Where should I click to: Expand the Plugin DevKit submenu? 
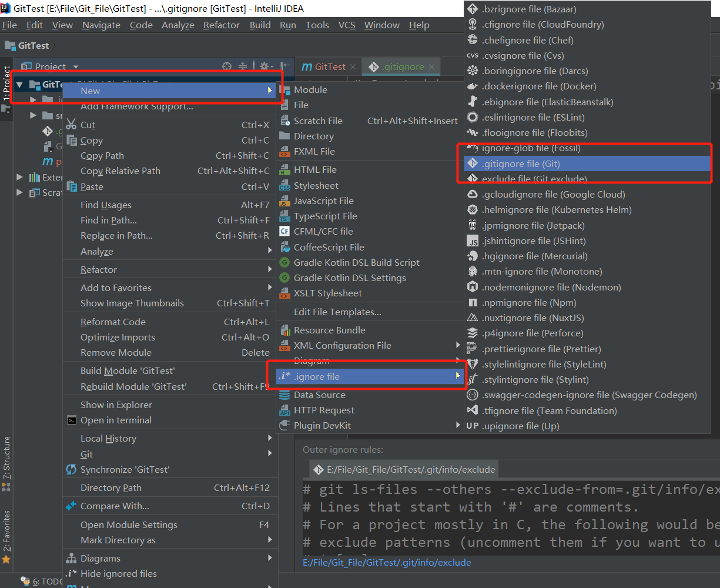pyautogui.click(x=458, y=425)
